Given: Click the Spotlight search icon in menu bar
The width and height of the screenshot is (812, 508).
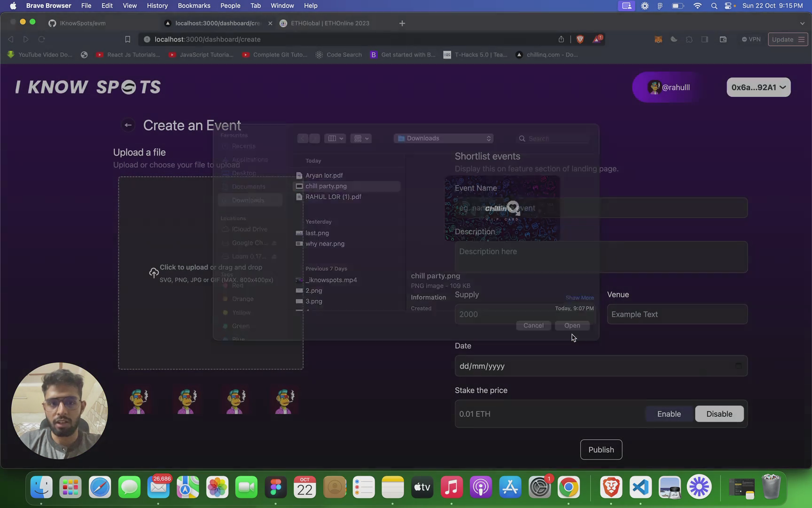Looking at the screenshot, I should [714, 6].
